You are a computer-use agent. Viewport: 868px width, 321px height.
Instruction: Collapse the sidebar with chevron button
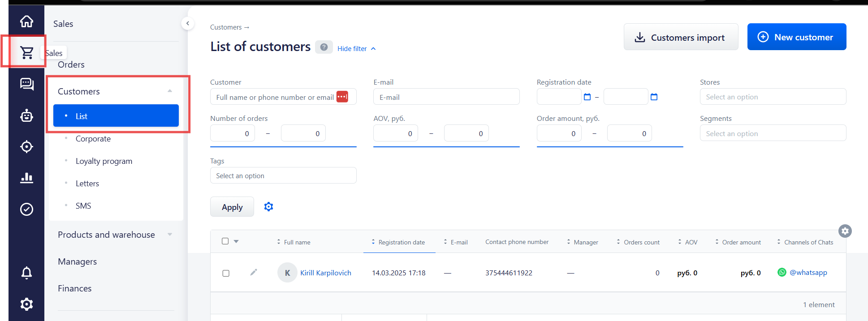coord(188,23)
